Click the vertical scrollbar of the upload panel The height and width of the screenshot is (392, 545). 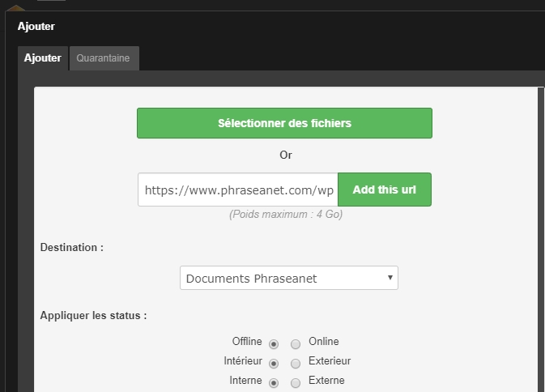click(x=541, y=243)
